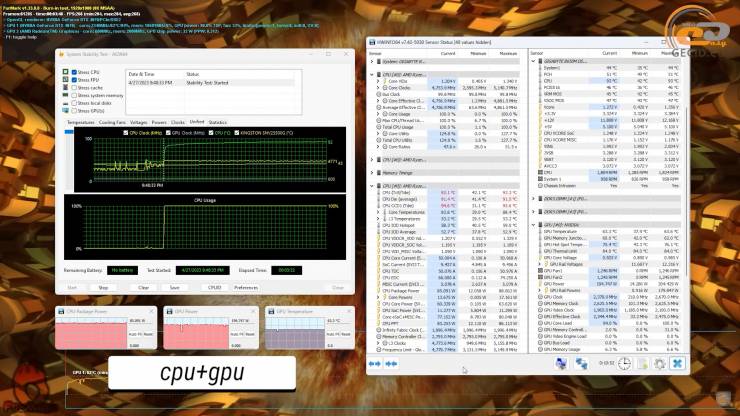Expand System GIGABYTE sensor group

(372, 61)
